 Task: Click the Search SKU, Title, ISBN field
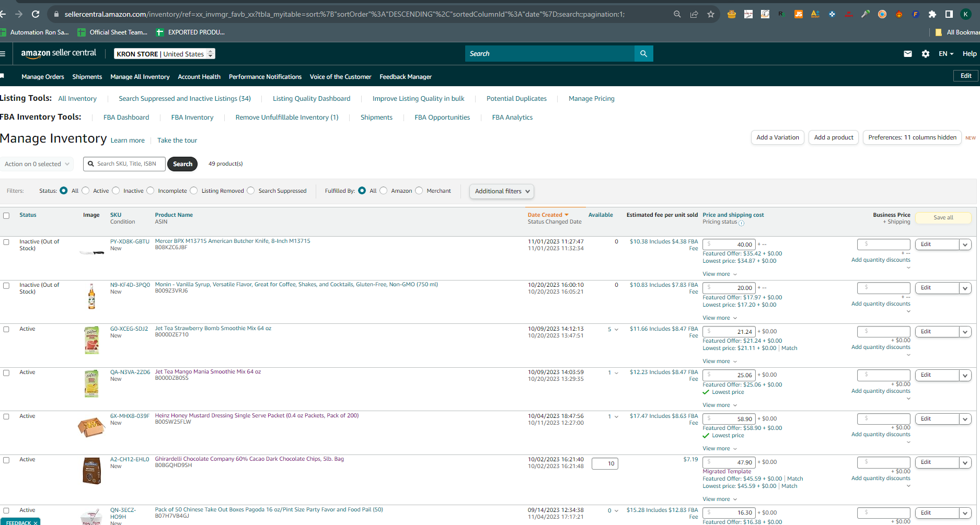point(124,164)
